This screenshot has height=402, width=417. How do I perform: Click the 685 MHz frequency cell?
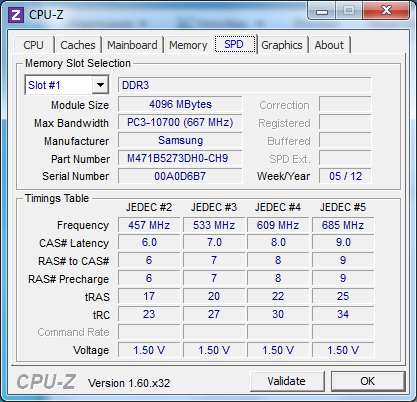(343, 225)
